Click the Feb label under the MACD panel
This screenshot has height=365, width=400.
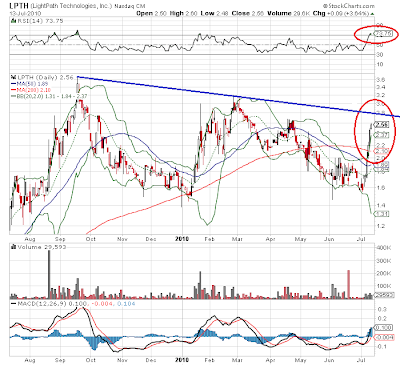tap(209, 360)
